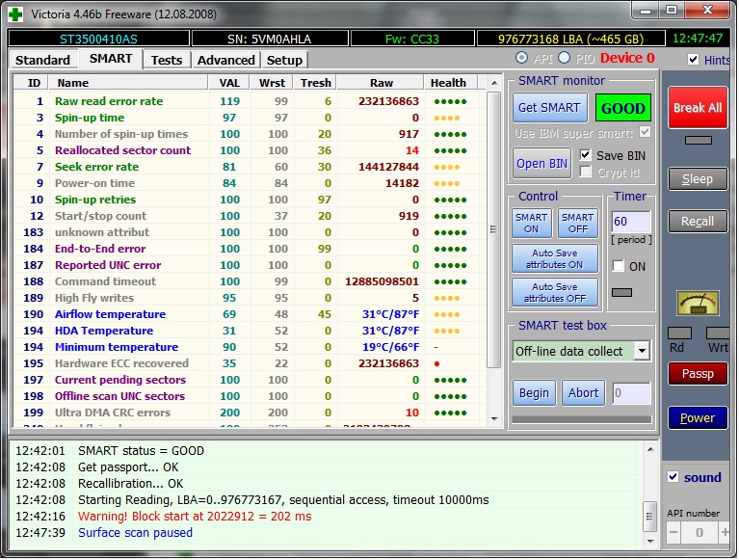This screenshot has height=560, width=739.
Task: Click the Victoria green cross app icon
Action: (16, 13)
